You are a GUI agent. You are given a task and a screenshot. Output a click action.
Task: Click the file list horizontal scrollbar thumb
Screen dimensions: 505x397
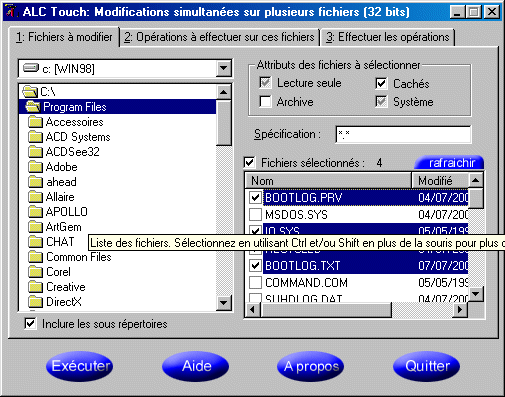point(326,310)
